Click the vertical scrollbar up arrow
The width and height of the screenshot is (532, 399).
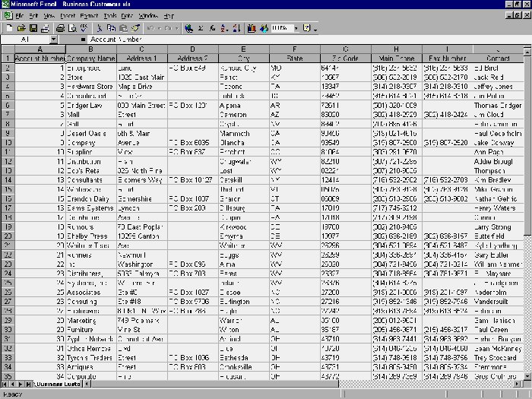527,52
